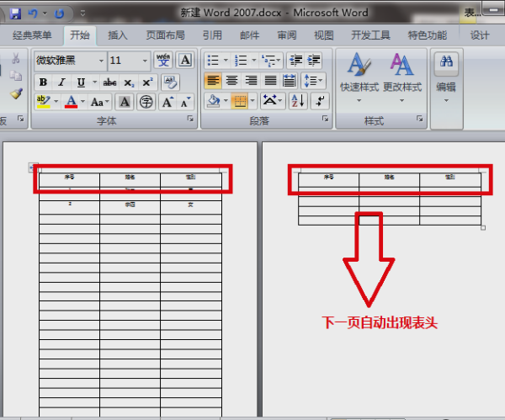
Task: Apply bullet list
Action: coord(213,61)
